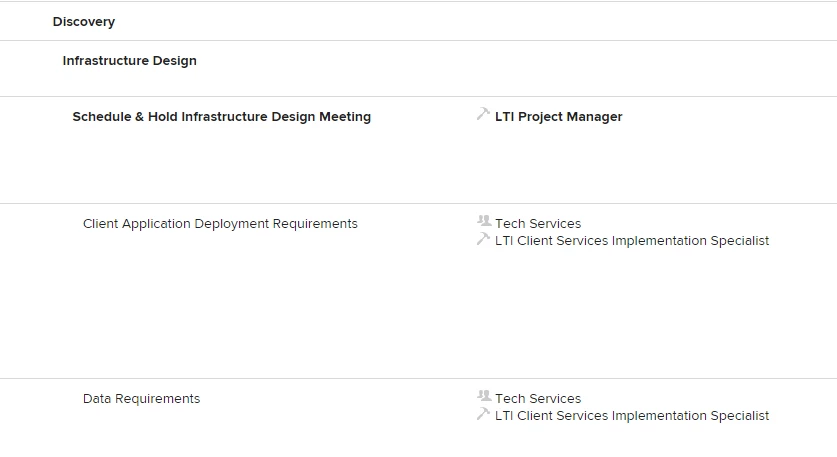Image resolution: width=837 pixels, height=457 pixels.
Task: Select Tech Services in Client Application Deployment row
Action: pyautogui.click(x=537, y=224)
